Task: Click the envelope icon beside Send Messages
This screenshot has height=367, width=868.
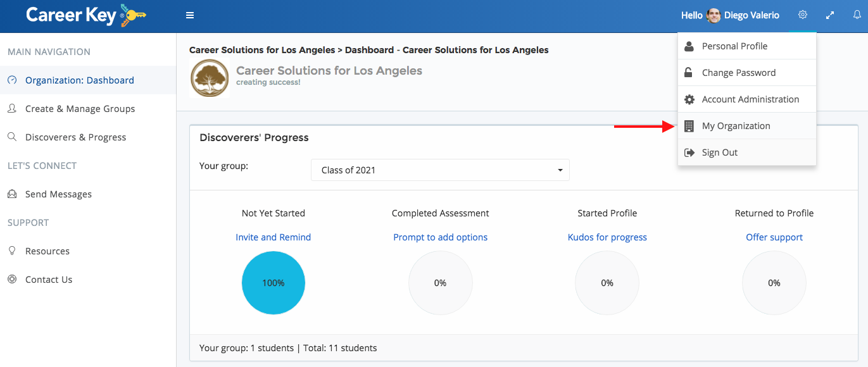Action: pyautogui.click(x=12, y=194)
